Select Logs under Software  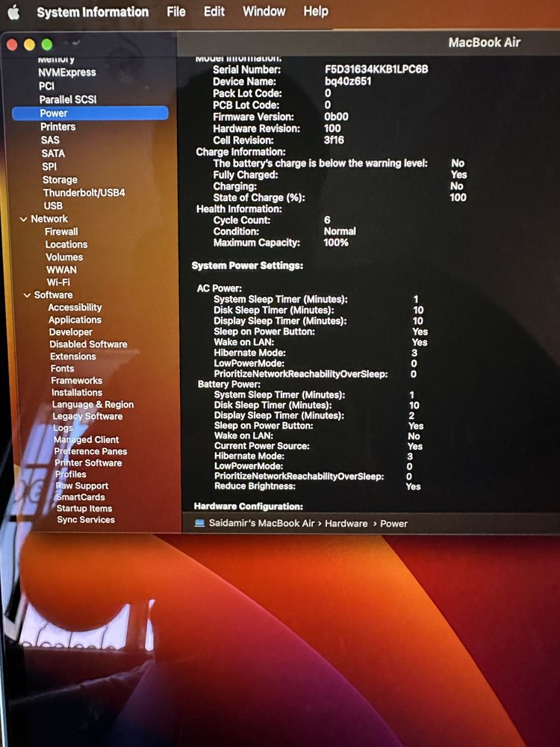click(63, 428)
